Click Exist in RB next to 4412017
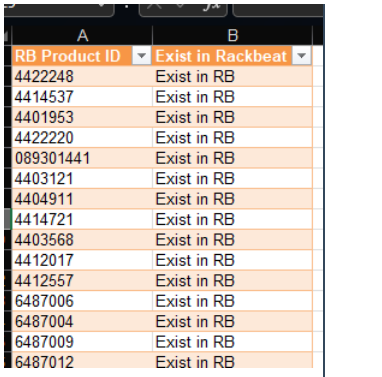Screen dimensions: 382x377 232,260
